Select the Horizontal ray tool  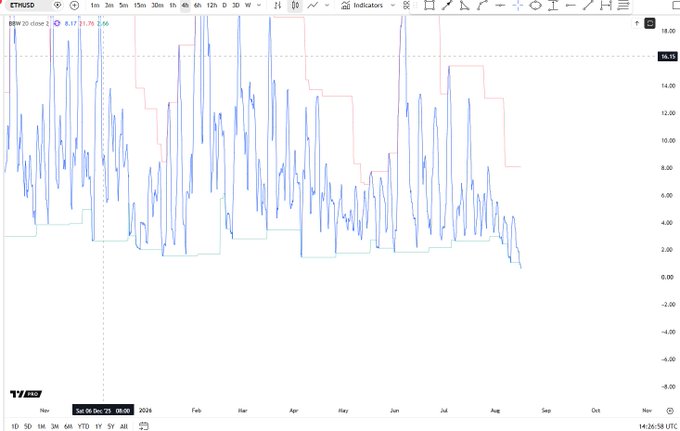pos(571,5)
